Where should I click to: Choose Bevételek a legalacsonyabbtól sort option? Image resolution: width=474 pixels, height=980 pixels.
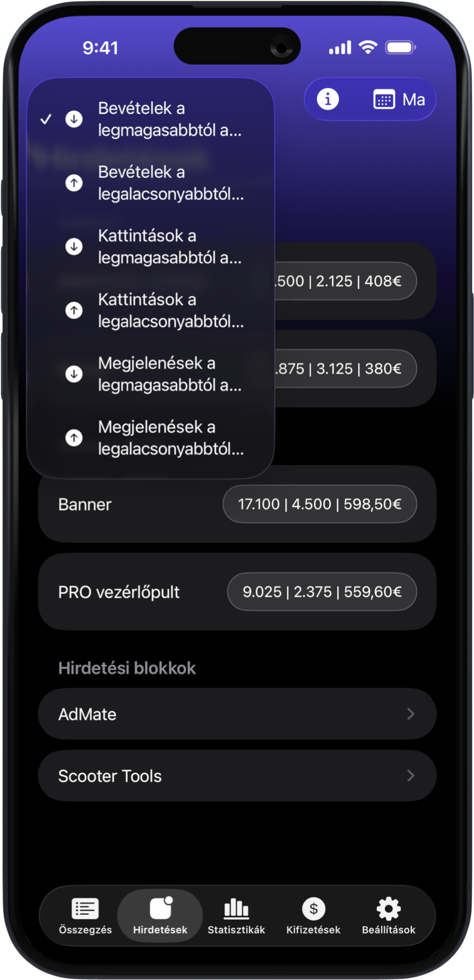pos(170,183)
